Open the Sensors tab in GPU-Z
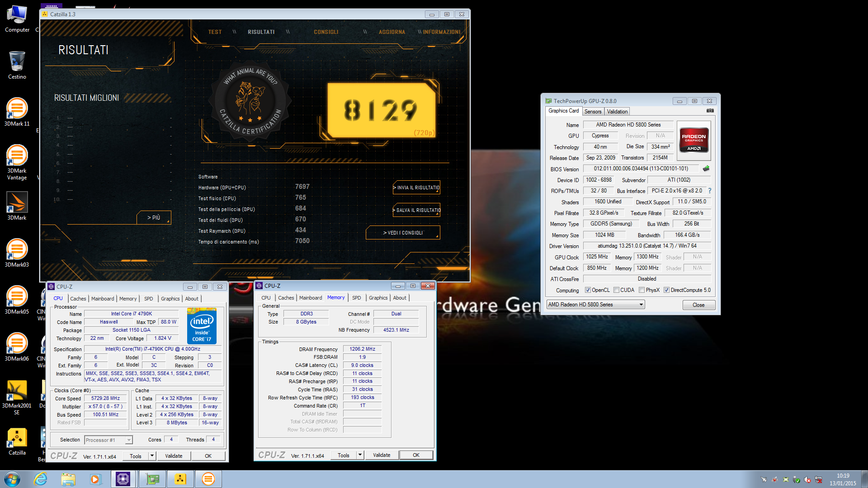The image size is (868, 488). point(593,112)
